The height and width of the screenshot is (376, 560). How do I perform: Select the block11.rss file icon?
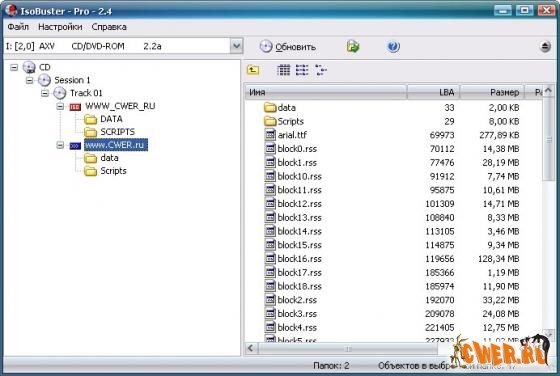[x=271, y=190]
